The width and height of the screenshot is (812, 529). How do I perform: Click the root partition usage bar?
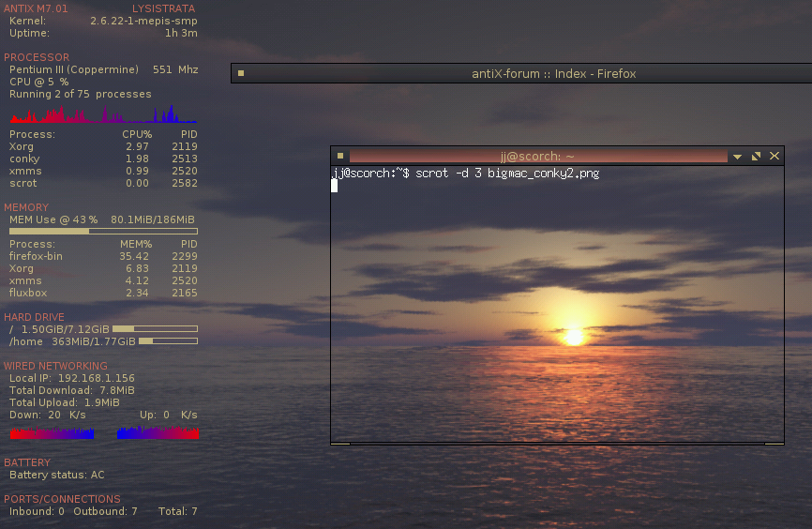155,329
